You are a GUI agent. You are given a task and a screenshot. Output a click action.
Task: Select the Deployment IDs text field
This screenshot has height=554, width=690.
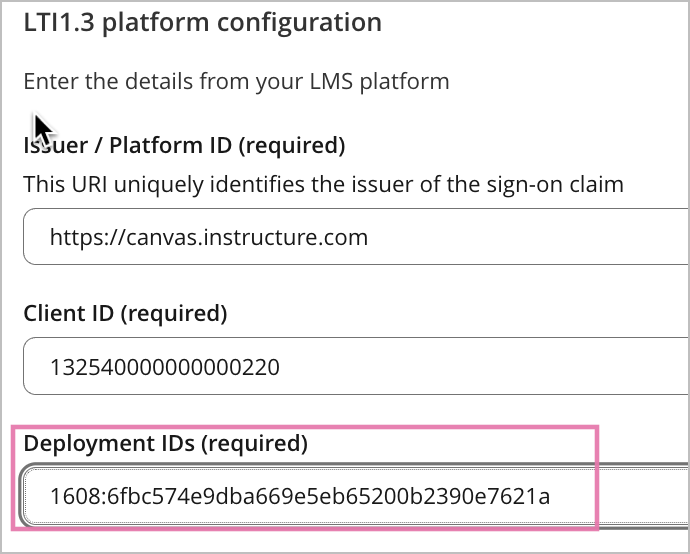[356, 496]
